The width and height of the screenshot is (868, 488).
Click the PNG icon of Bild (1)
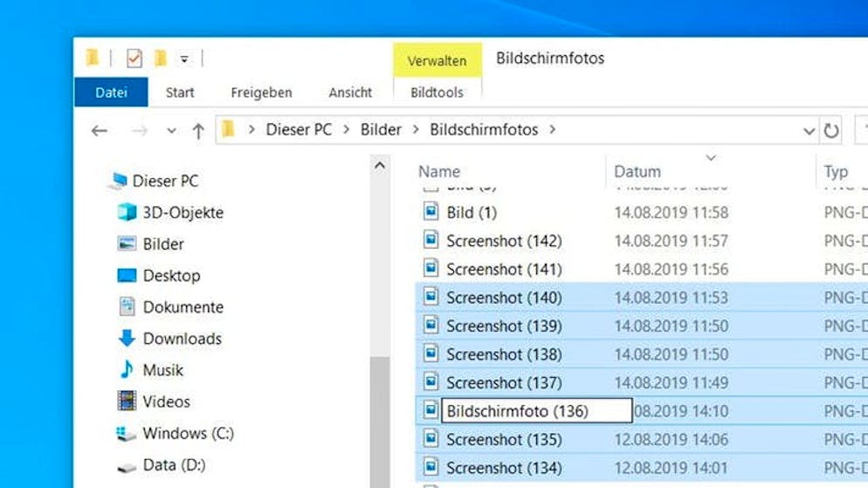[x=431, y=211]
